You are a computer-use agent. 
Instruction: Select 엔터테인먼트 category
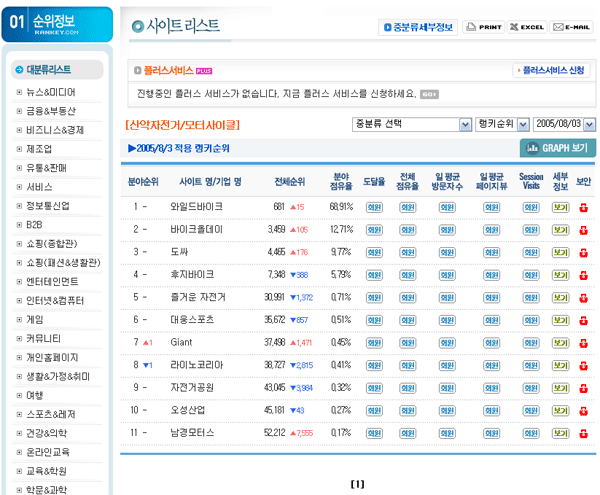point(52,282)
